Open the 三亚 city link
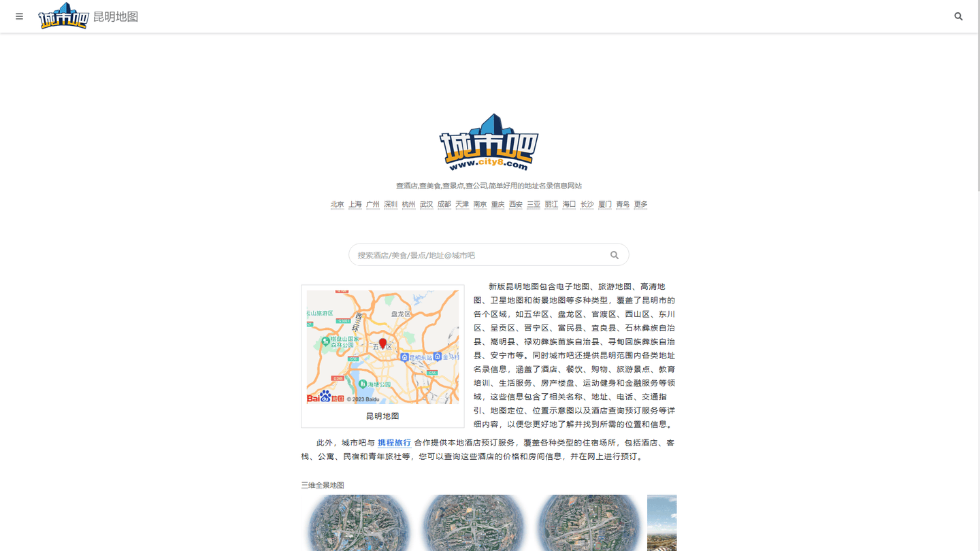 [x=534, y=204]
